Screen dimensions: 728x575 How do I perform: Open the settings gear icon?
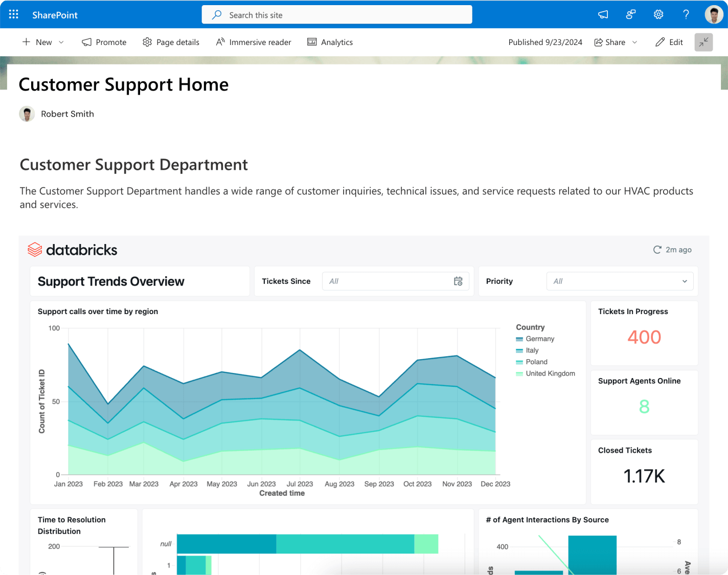click(x=658, y=14)
